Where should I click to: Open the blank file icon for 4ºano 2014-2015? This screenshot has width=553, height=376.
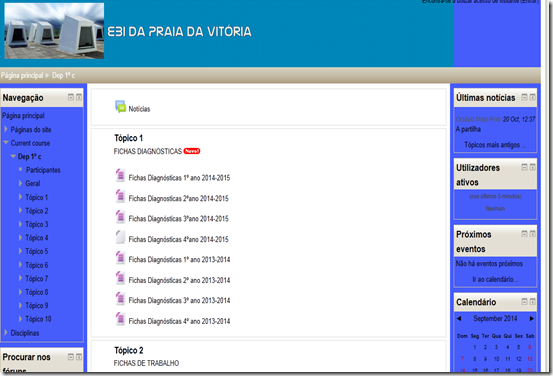120,237
